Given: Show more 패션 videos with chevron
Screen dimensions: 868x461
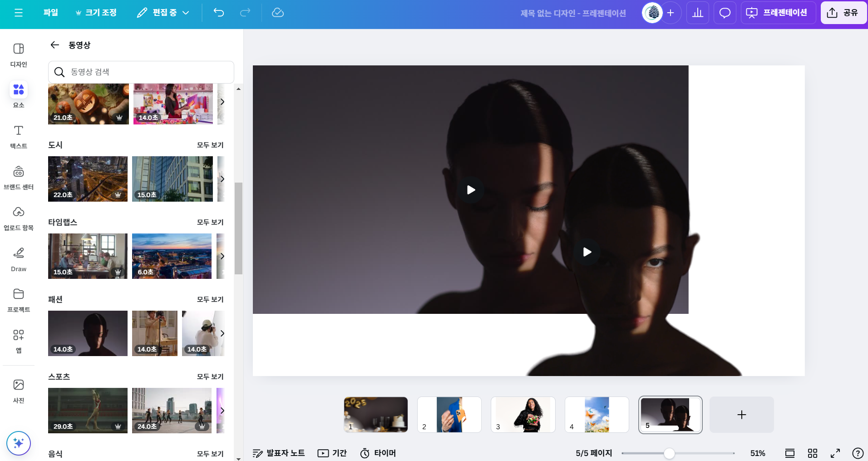Looking at the screenshot, I should coord(222,333).
